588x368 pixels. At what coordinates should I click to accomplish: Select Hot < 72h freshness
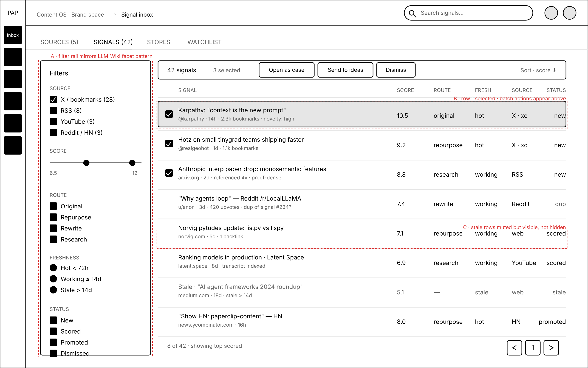point(53,268)
